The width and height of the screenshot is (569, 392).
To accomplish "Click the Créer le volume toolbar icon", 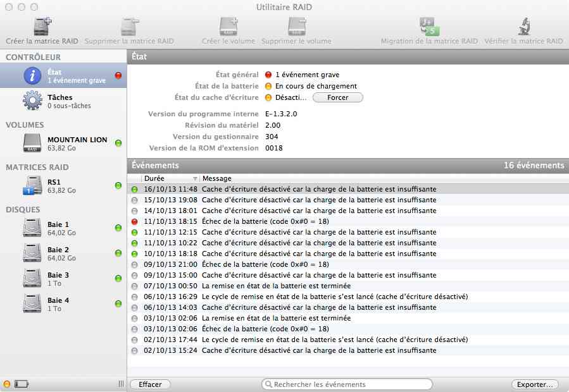I will (x=228, y=26).
